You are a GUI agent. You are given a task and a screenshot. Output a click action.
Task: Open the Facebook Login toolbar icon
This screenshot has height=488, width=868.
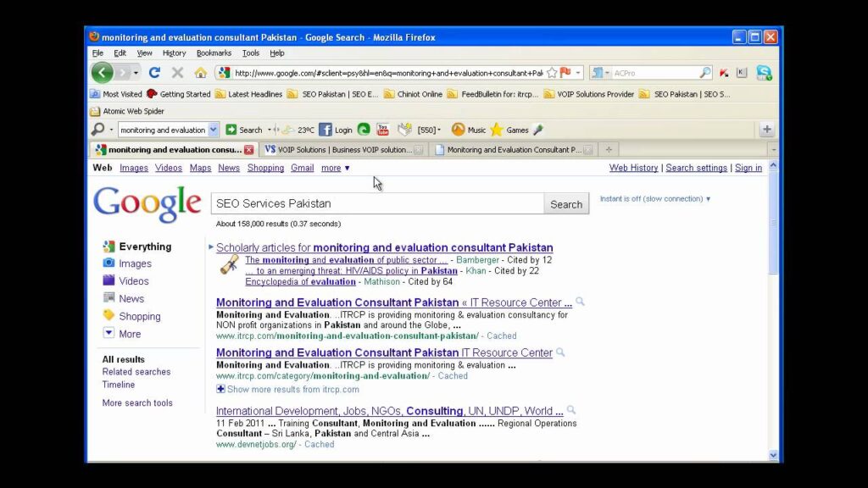click(x=336, y=130)
